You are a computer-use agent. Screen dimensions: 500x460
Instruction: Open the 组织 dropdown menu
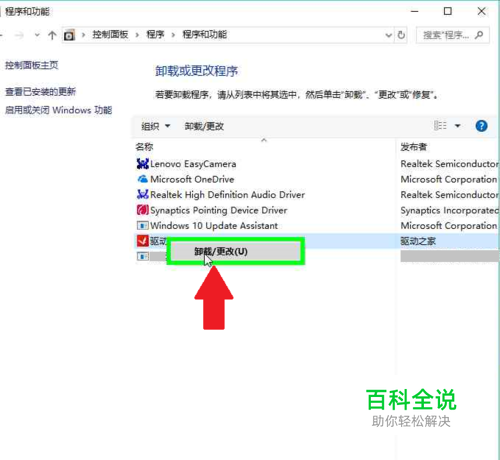[156, 126]
